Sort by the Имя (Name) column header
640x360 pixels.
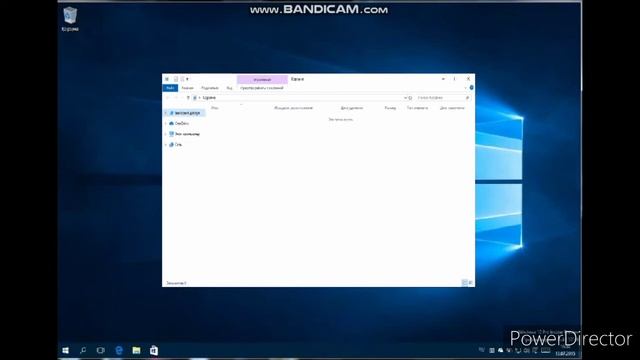[215, 108]
